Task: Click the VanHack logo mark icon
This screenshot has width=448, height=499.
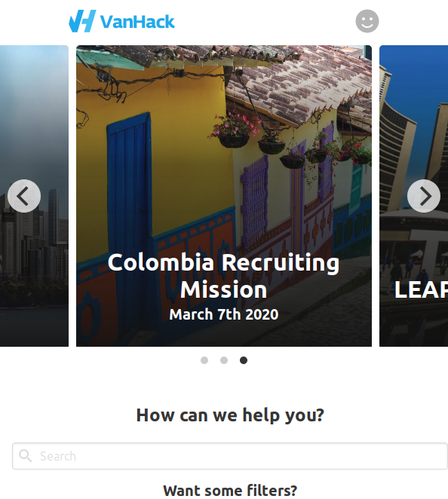Action: pyautogui.click(x=82, y=21)
